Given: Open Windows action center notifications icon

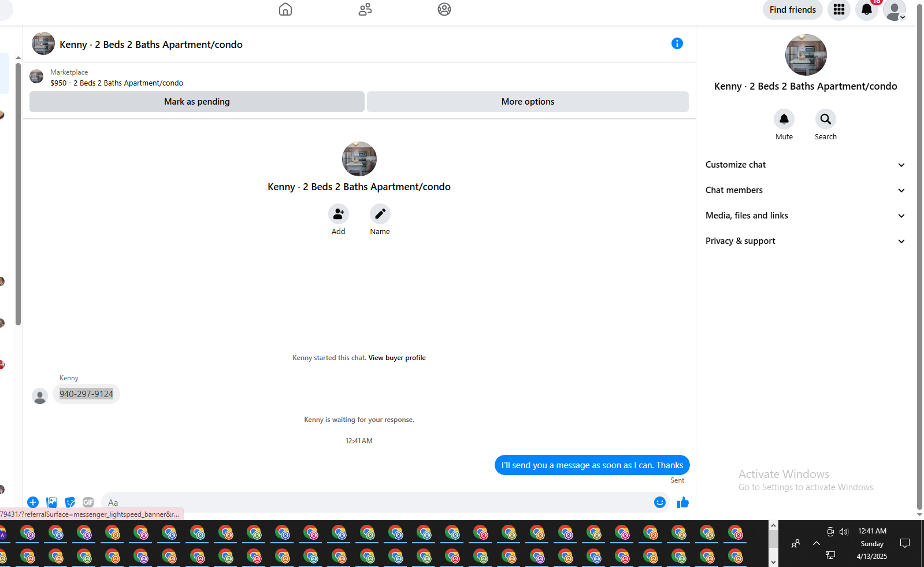Looking at the screenshot, I should coord(905,543).
